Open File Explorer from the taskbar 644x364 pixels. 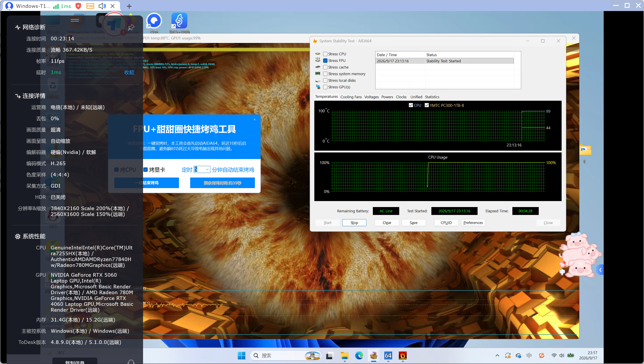pyautogui.click(x=344, y=355)
